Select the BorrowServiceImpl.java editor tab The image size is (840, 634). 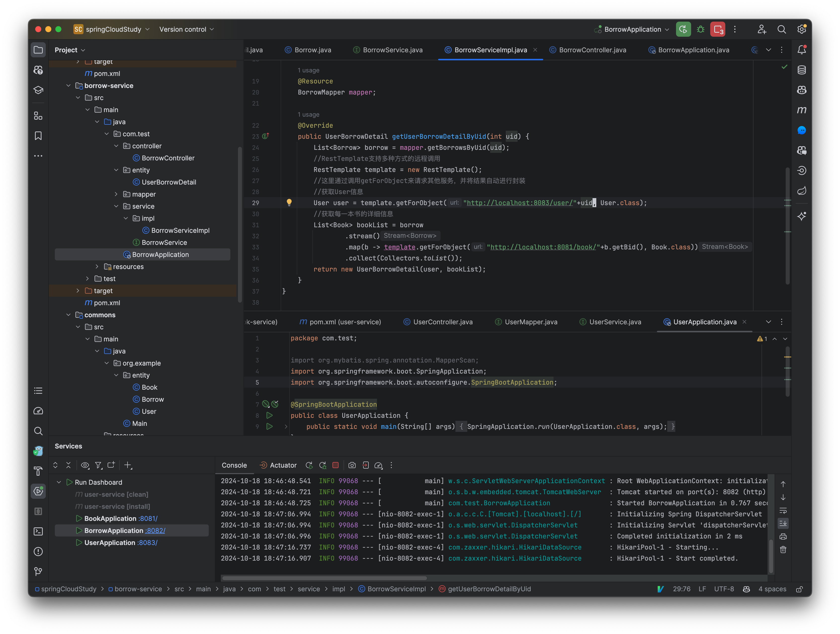[491, 49]
